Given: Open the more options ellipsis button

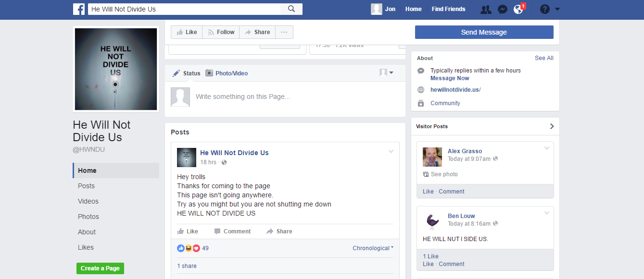Looking at the screenshot, I should pos(284,32).
